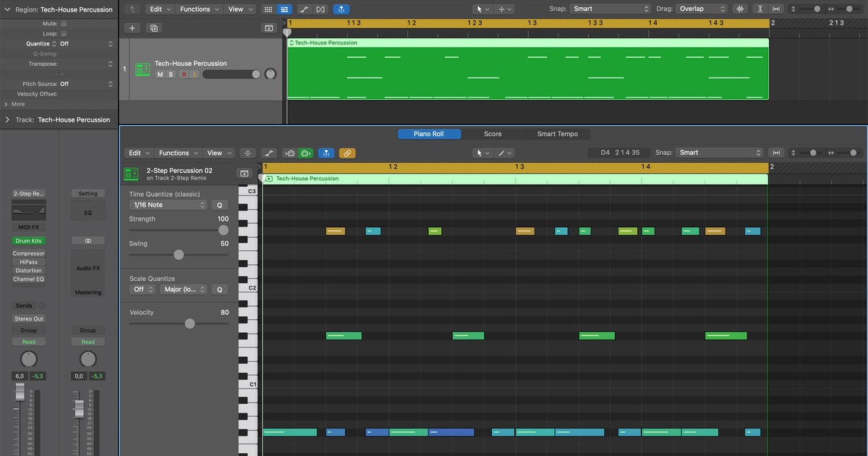The width and height of the screenshot is (868, 456).
Task: Open the Drag Overlap dropdown
Action: point(699,9)
